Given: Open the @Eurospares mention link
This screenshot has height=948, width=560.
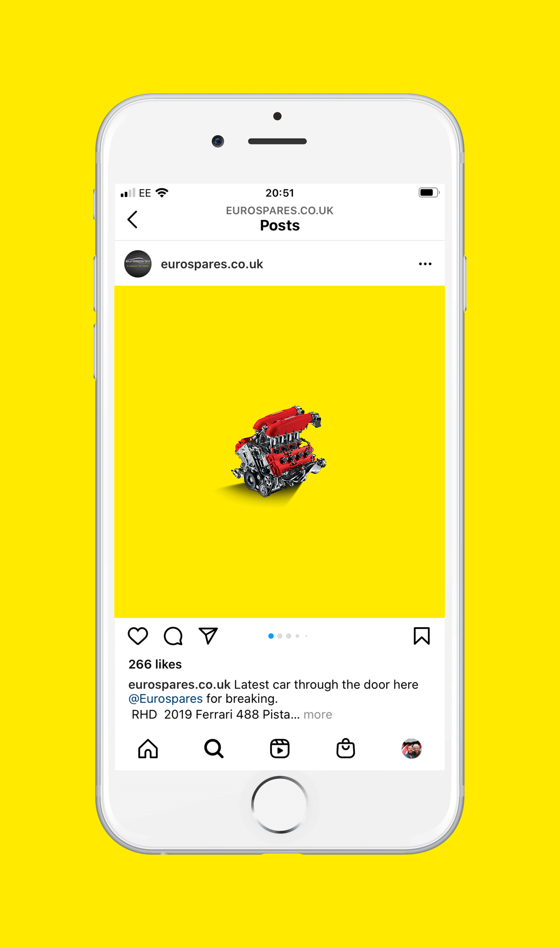Looking at the screenshot, I should [166, 699].
